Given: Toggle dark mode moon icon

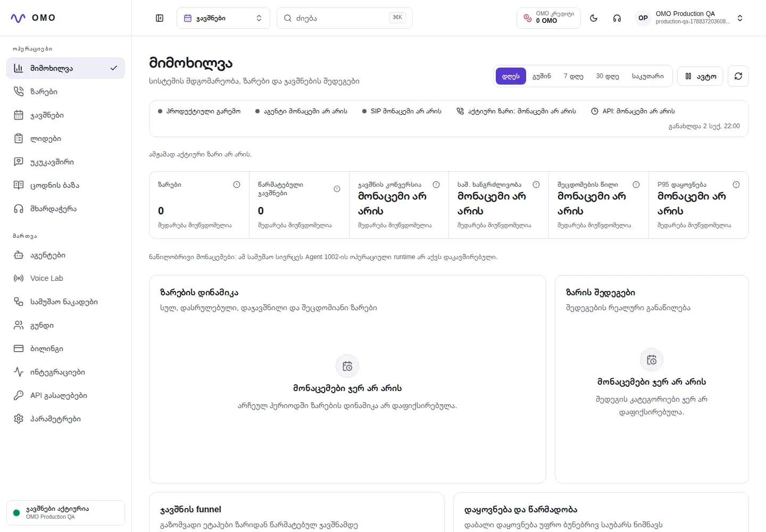Looking at the screenshot, I should [594, 18].
